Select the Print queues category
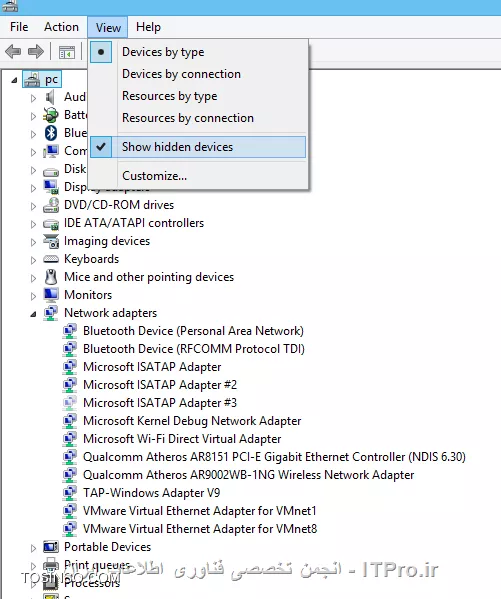This screenshot has height=599, width=501. [97, 565]
